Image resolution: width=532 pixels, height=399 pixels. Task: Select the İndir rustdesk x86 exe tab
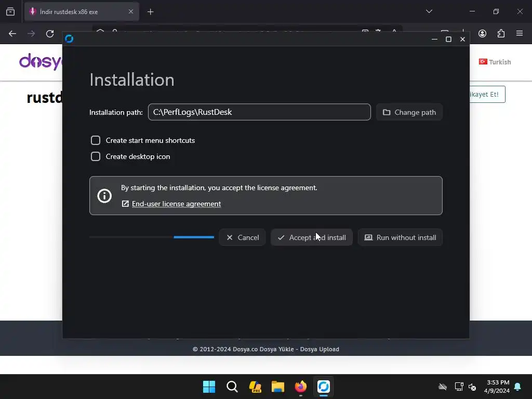pos(82,12)
